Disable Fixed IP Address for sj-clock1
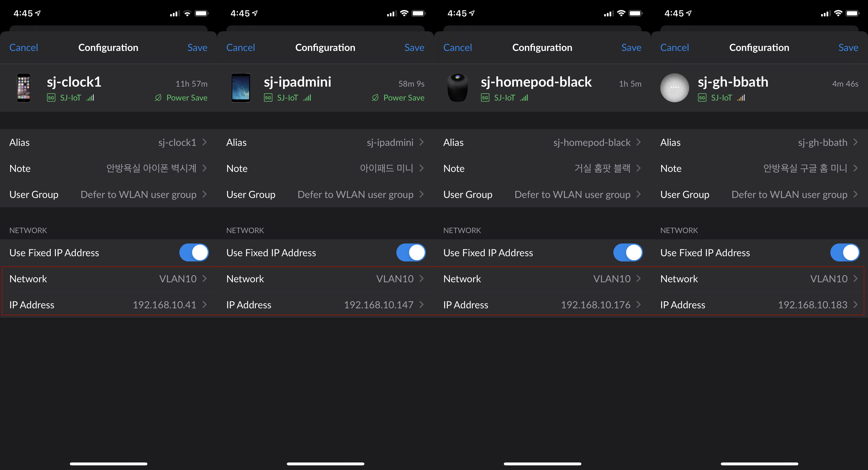 194,253
